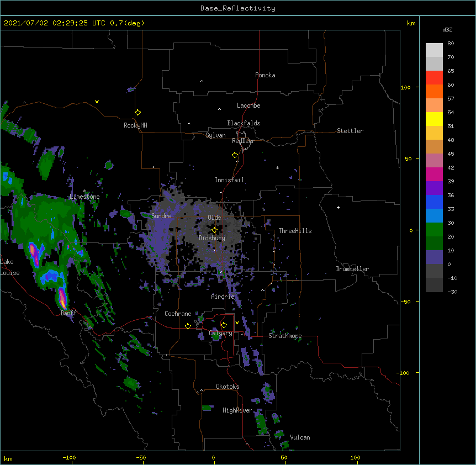Screen dimensions: 476x465
Task: Click the yellow diamond marker near RockyMH
Action: [137, 112]
